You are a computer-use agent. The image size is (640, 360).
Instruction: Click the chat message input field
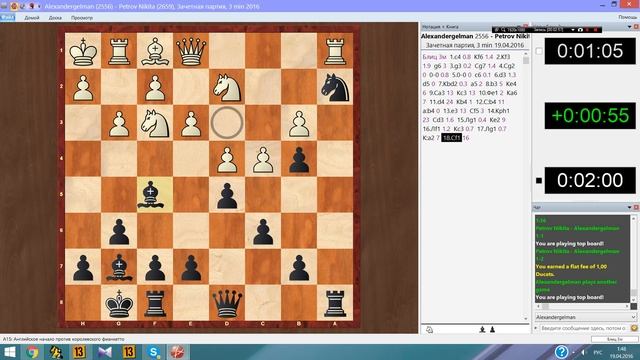584,328
